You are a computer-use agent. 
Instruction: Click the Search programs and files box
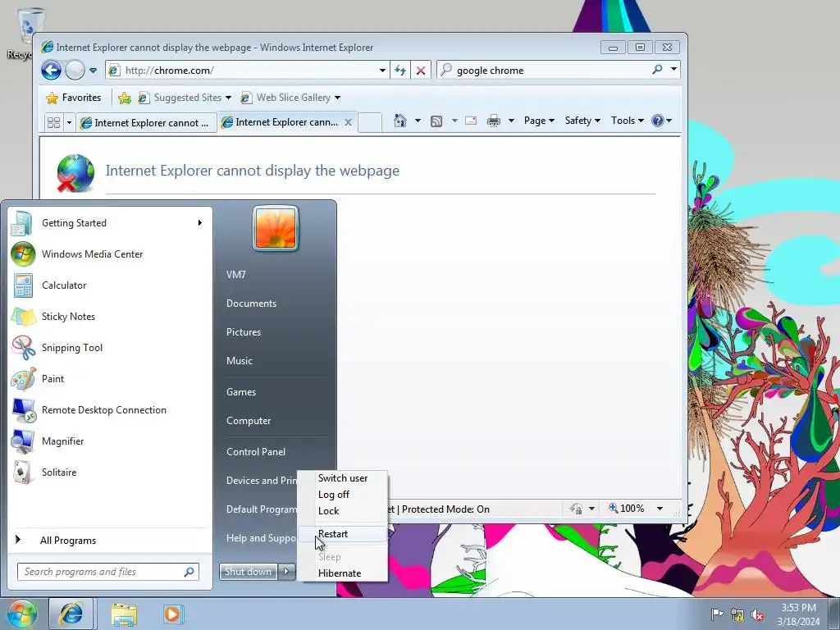click(x=108, y=572)
